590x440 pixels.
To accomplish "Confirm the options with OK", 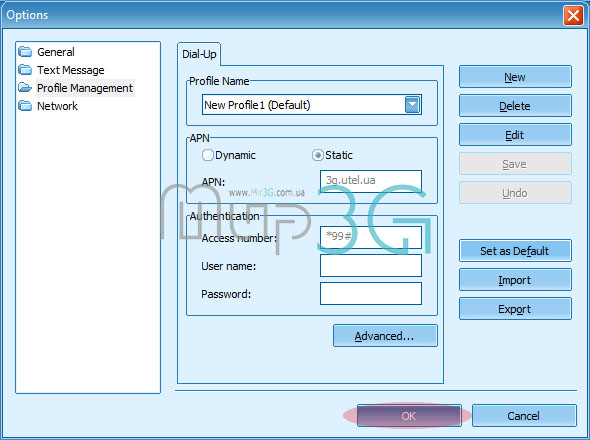I will 409,416.
